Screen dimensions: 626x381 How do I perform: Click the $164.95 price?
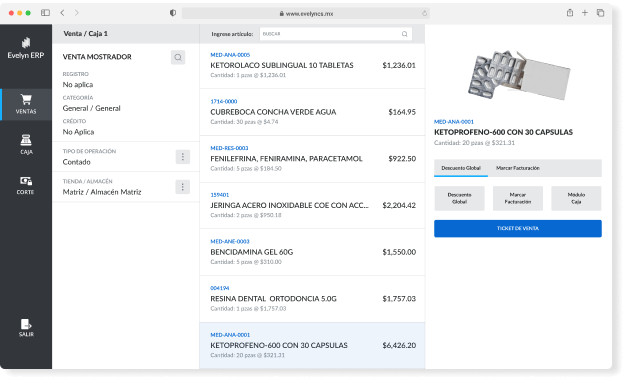tap(402, 112)
